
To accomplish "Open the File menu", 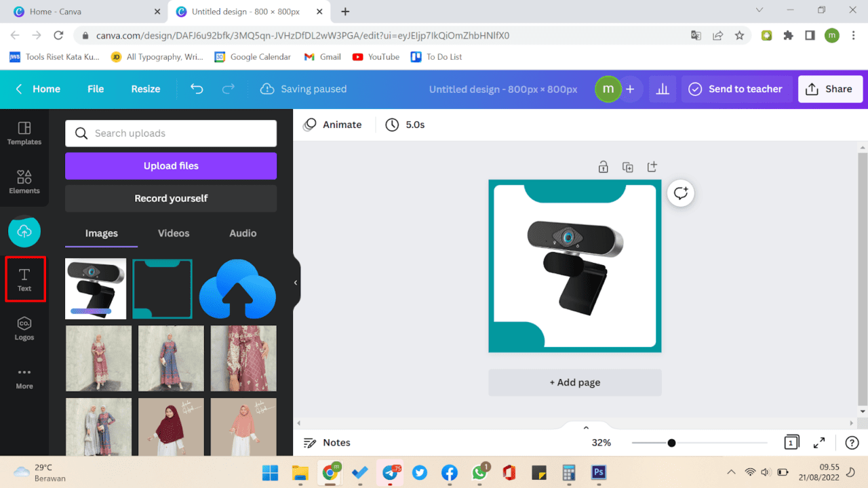I will [95, 89].
